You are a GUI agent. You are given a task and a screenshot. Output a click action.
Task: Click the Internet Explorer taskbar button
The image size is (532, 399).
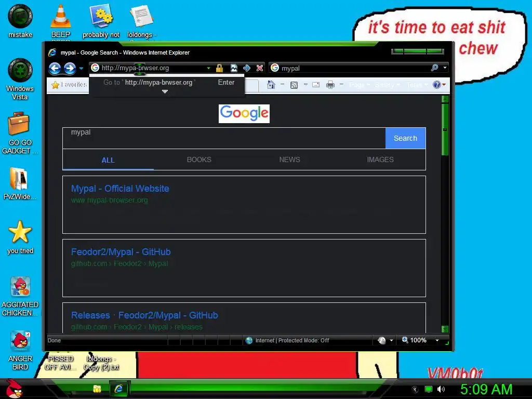click(118, 389)
